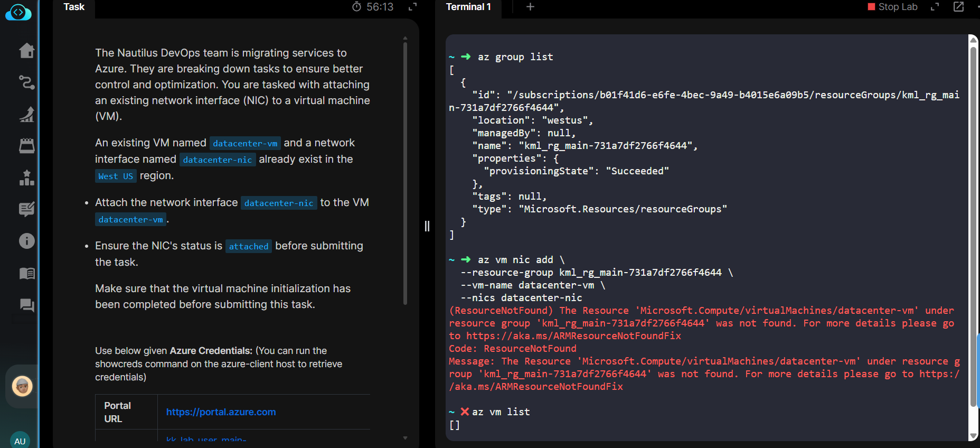Expand the Task panel to fullscreen
Image resolution: width=980 pixels, height=448 pixels.
click(x=413, y=7)
